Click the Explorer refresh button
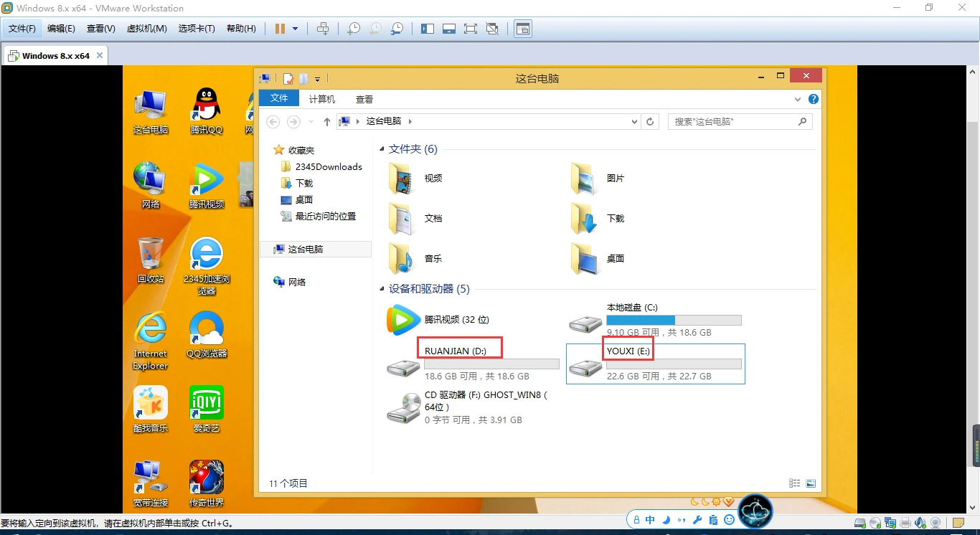This screenshot has width=980, height=535. 650,122
